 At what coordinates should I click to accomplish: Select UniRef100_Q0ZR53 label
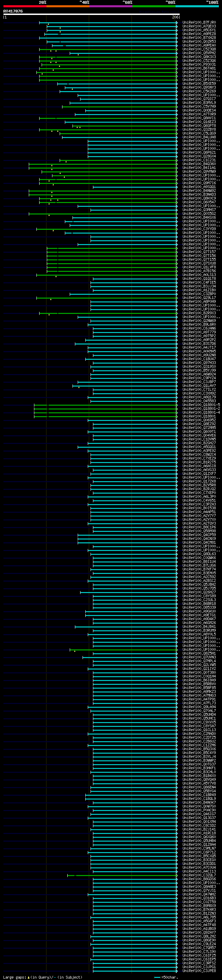point(199,41)
